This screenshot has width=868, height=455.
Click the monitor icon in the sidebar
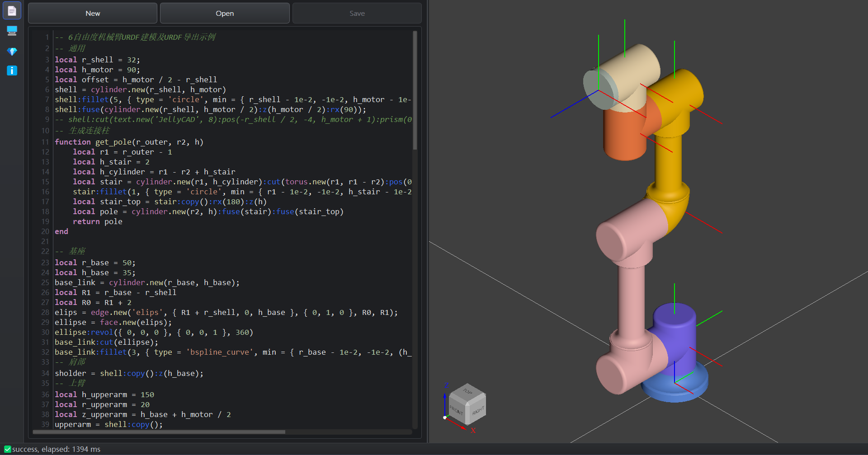(12, 31)
